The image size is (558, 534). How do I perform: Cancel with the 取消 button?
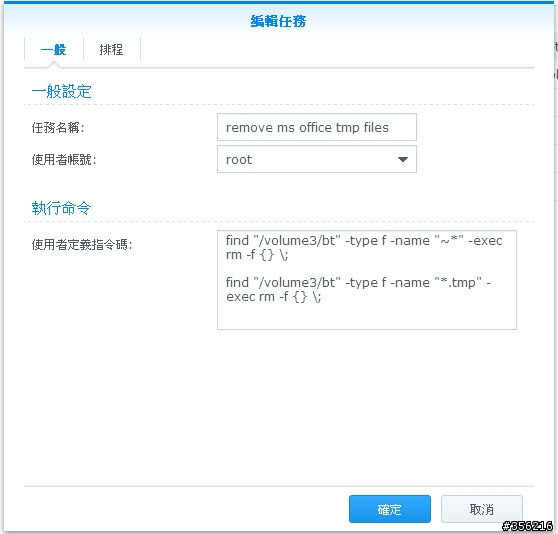pos(481,509)
